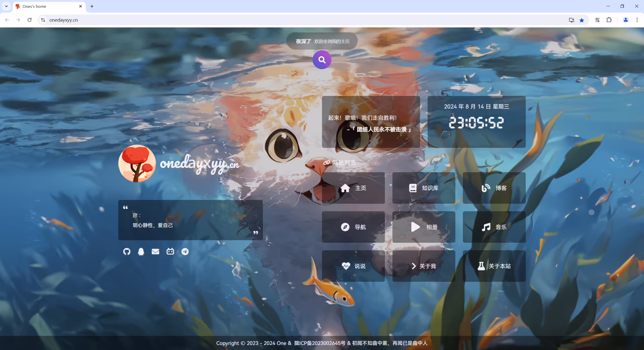Click the Telegram paper plane icon

click(x=185, y=252)
